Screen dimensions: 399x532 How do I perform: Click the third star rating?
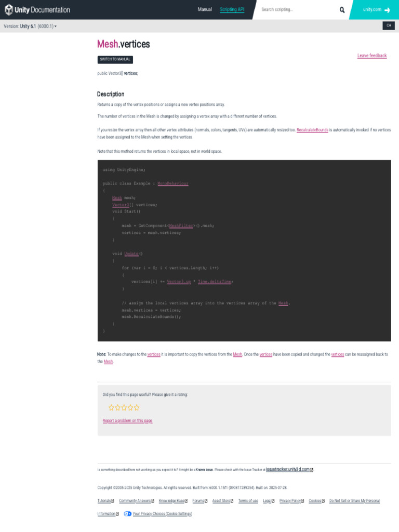click(124, 408)
